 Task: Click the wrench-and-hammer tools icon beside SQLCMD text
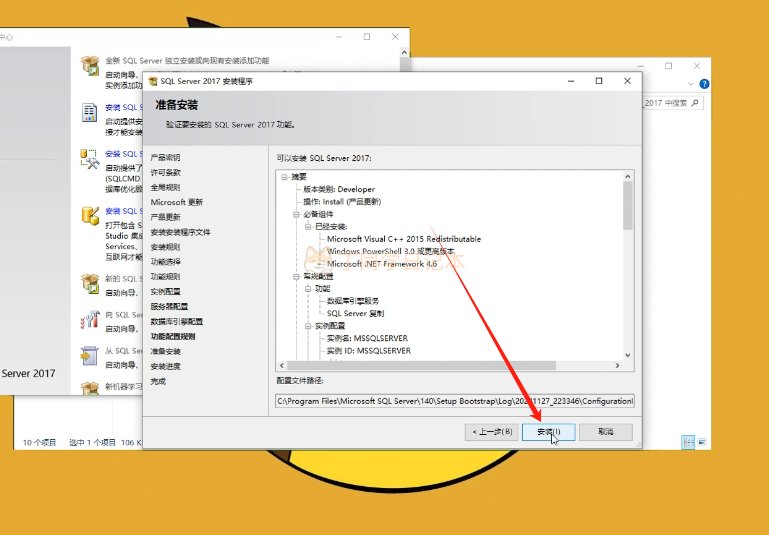[x=90, y=159]
